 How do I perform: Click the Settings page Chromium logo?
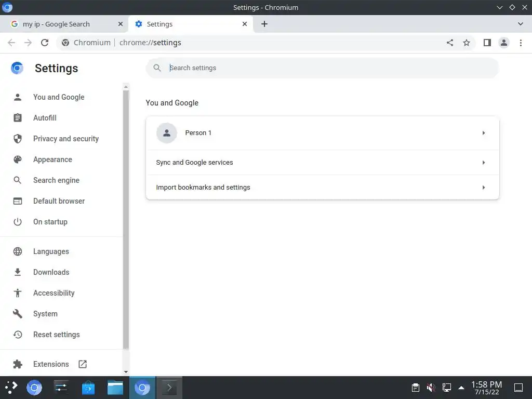pyautogui.click(x=17, y=68)
